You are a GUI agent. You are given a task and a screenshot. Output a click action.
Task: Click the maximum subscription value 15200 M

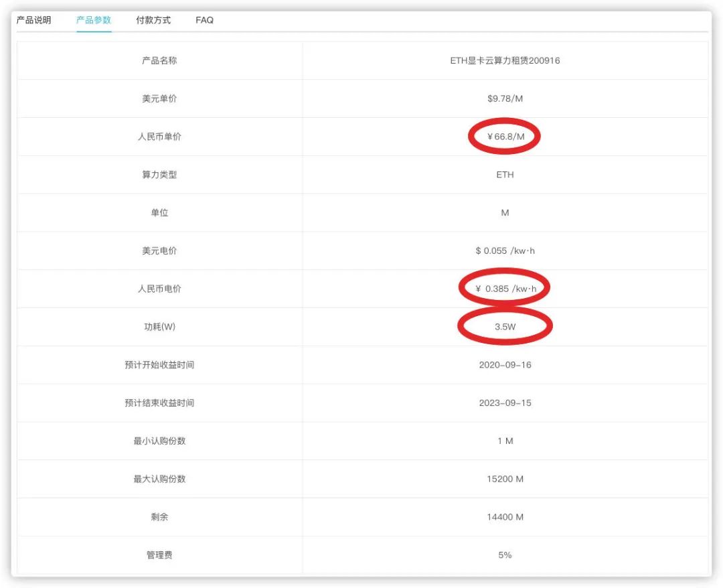coord(505,479)
